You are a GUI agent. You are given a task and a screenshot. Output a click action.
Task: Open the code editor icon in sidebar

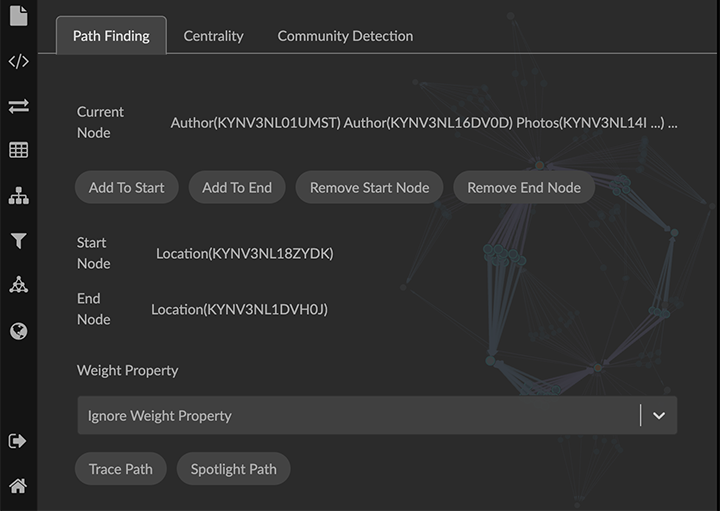[18, 62]
